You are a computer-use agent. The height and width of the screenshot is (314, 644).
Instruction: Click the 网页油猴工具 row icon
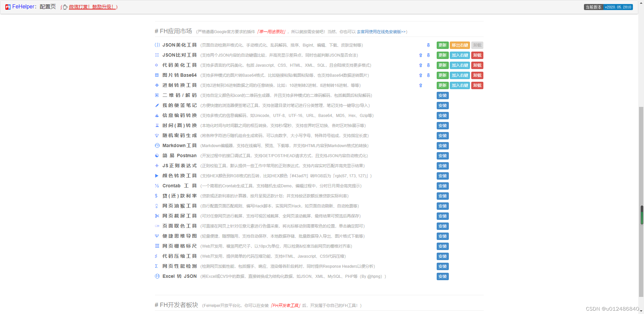pos(157,206)
